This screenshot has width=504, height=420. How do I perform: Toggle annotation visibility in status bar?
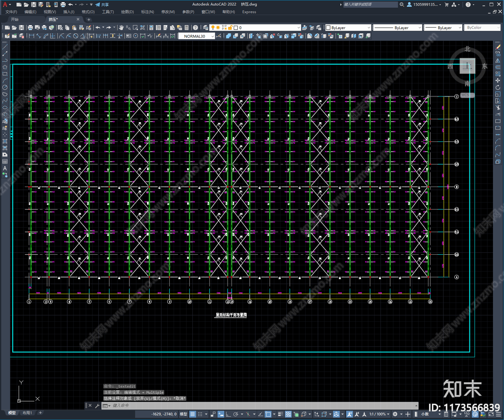coord(350,414)
